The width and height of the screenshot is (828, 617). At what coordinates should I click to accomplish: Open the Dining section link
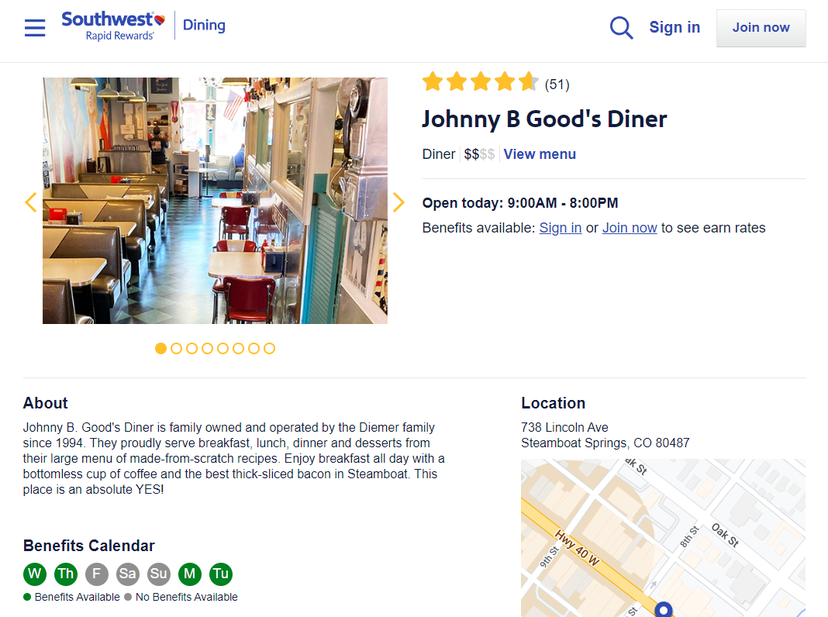point(204,25)
